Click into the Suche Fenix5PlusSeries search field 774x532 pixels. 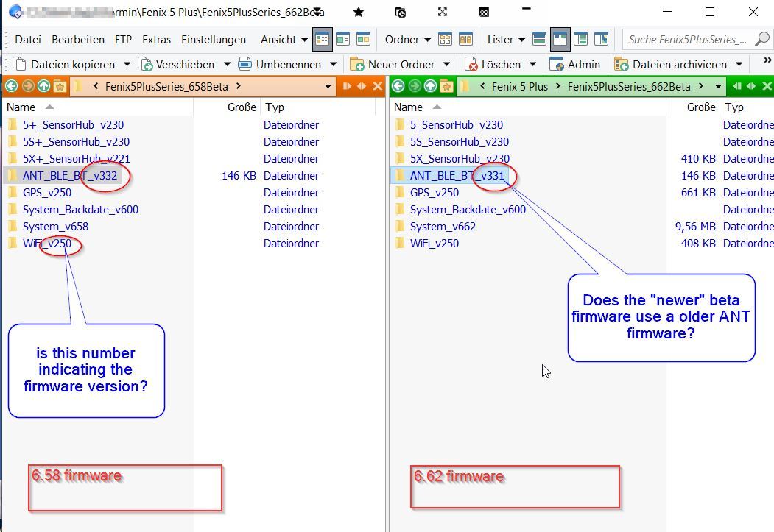[688, 40]
